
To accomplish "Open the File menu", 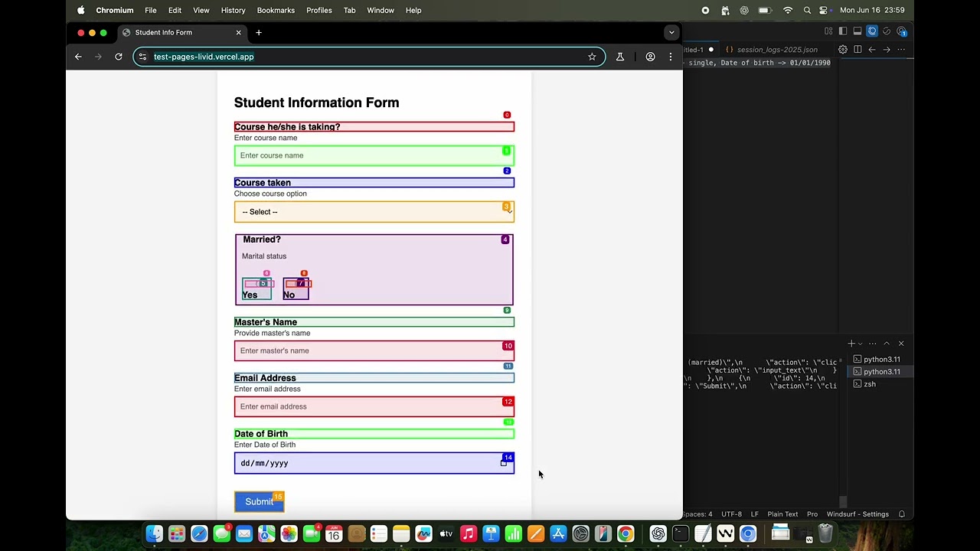I will click(x=151, y=10).
